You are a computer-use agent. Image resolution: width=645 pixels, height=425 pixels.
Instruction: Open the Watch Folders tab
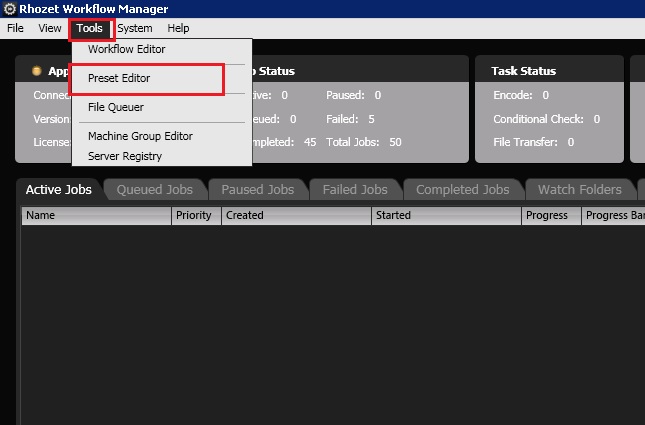tap(580, 189)
